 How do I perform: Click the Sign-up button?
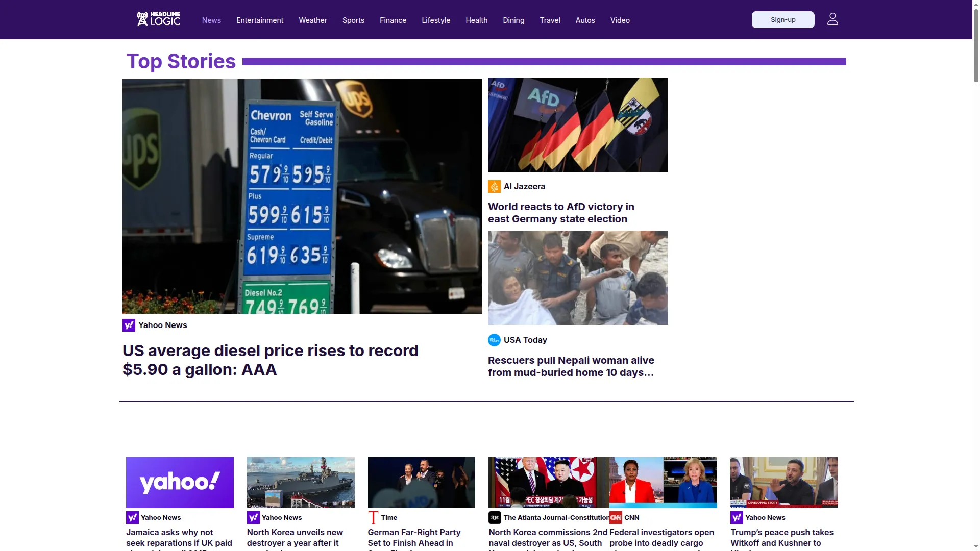pos(783,20)
